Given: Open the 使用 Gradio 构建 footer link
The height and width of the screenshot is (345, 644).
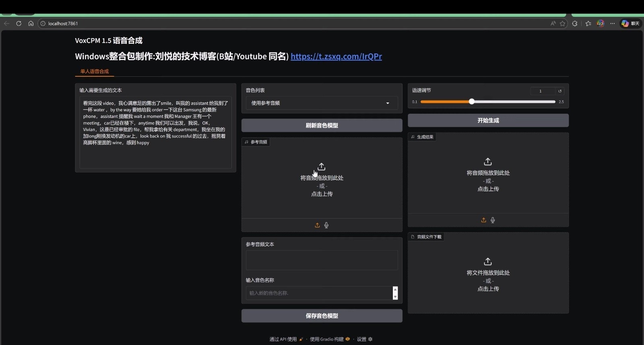Looking at the screenshot, I should click(330, 339).
